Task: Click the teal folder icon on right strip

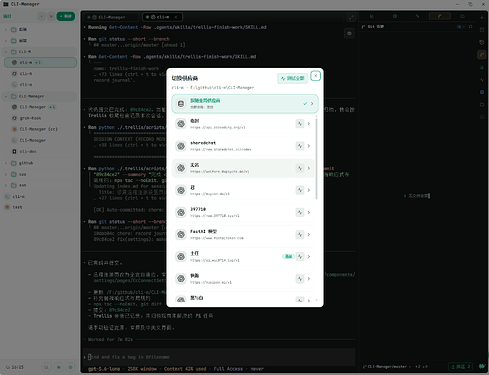Action: (482, 104)
